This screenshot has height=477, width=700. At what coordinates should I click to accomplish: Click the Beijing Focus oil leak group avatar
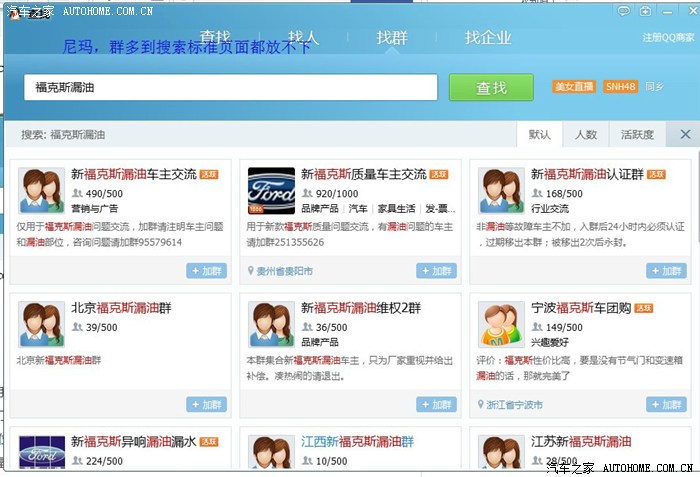pyautogui.click(x=41, y=324)
